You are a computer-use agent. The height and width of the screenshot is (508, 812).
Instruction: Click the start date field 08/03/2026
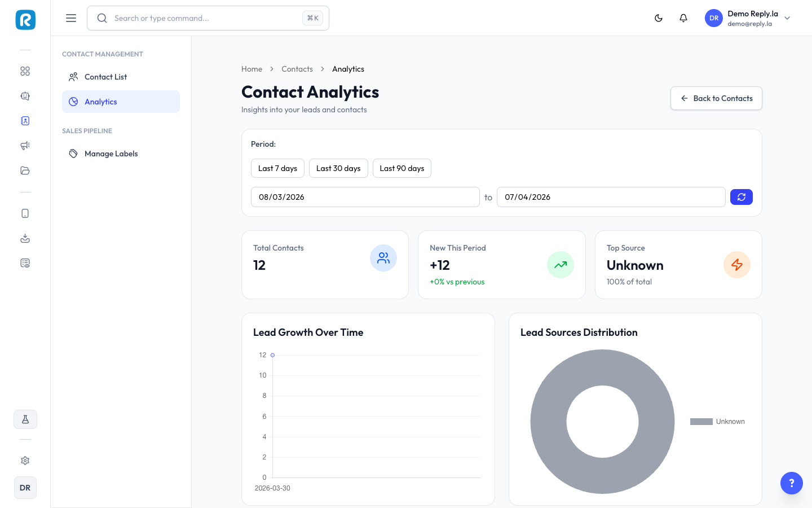point(365,197)
